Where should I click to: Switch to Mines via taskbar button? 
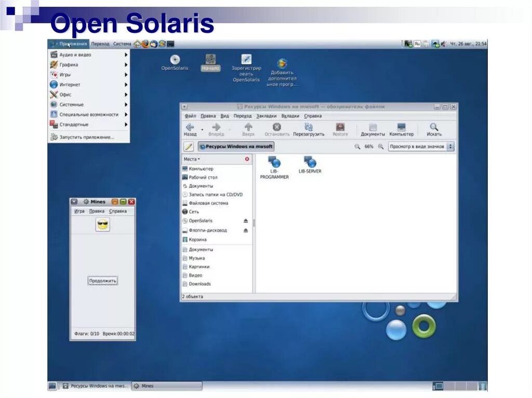167,386
